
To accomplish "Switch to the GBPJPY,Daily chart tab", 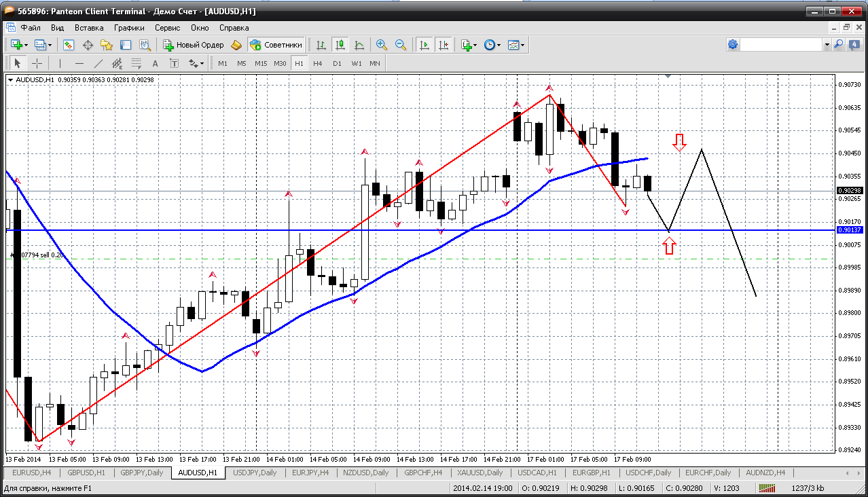I will click(x=142, y=473).
